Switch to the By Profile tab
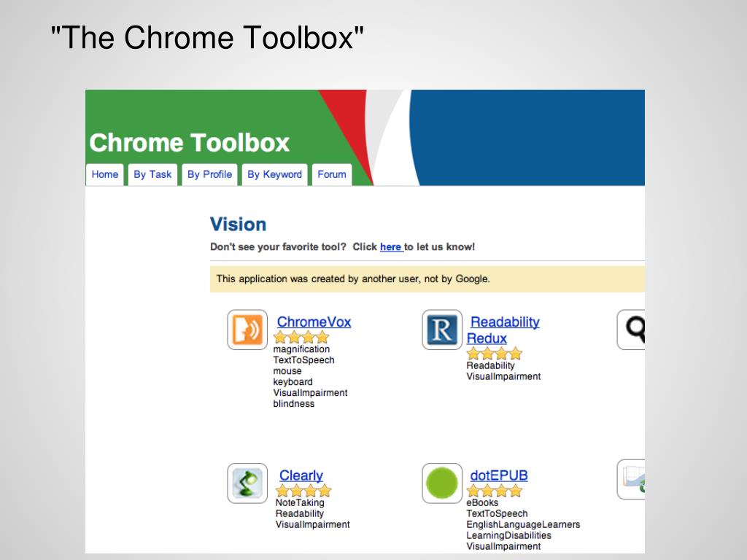 coord(209,174)
